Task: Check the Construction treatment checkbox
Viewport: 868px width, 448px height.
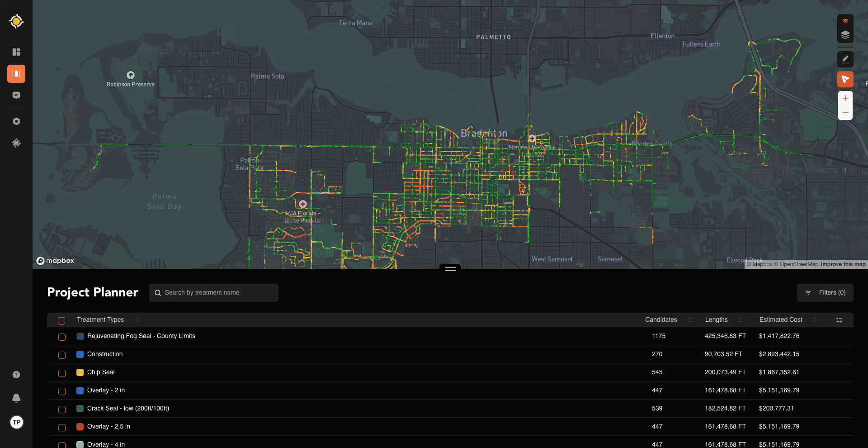Action: pos(62,355)
